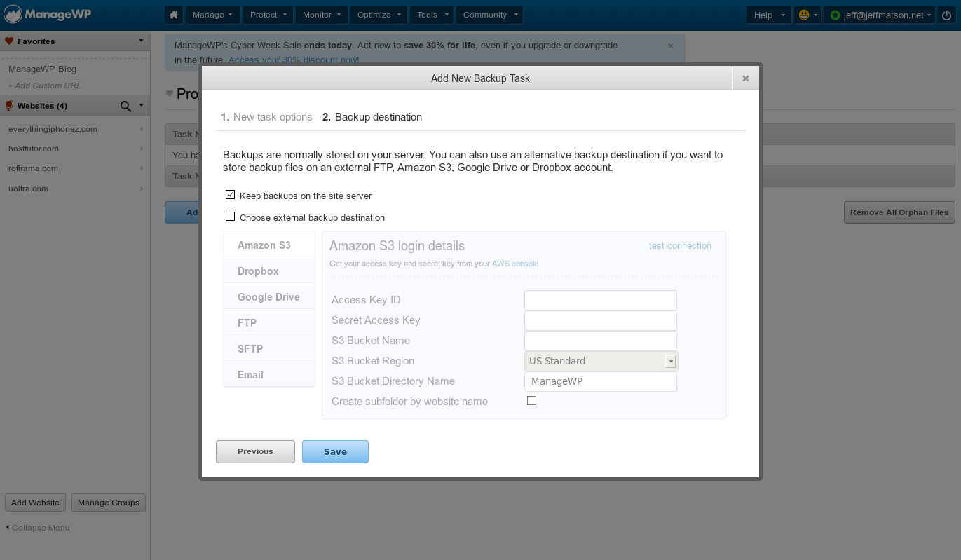The image size is (961, 560).
Task: Open the ManageWP Blog favorite
Action: pos(42,69)
